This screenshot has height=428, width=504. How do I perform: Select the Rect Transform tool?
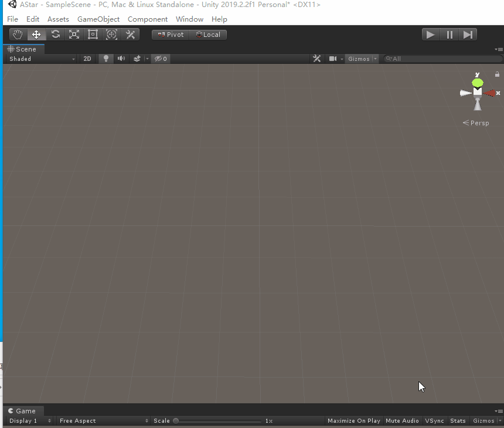93,34
